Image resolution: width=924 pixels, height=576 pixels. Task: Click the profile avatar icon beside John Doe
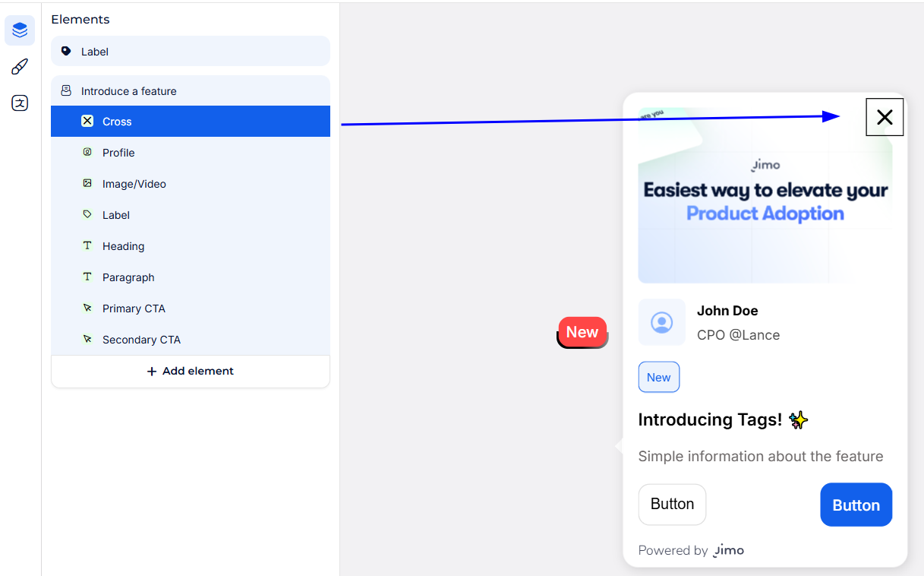coord(662,322)
